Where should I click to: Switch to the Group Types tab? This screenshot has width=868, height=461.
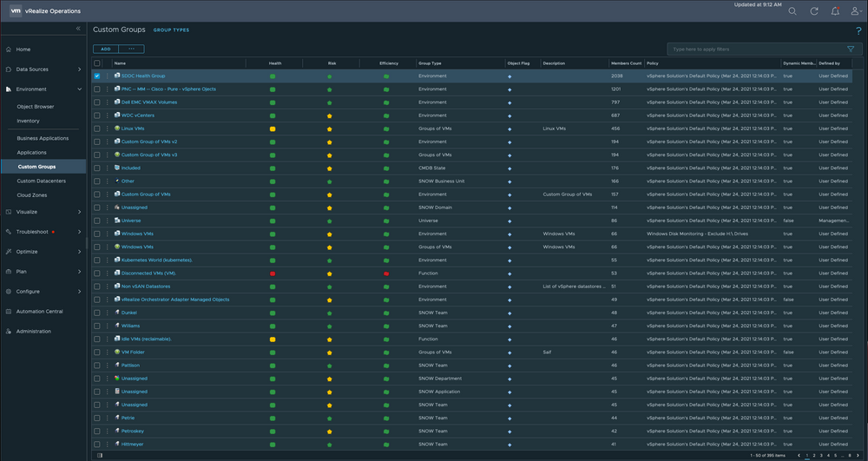(x=171, y=30)
